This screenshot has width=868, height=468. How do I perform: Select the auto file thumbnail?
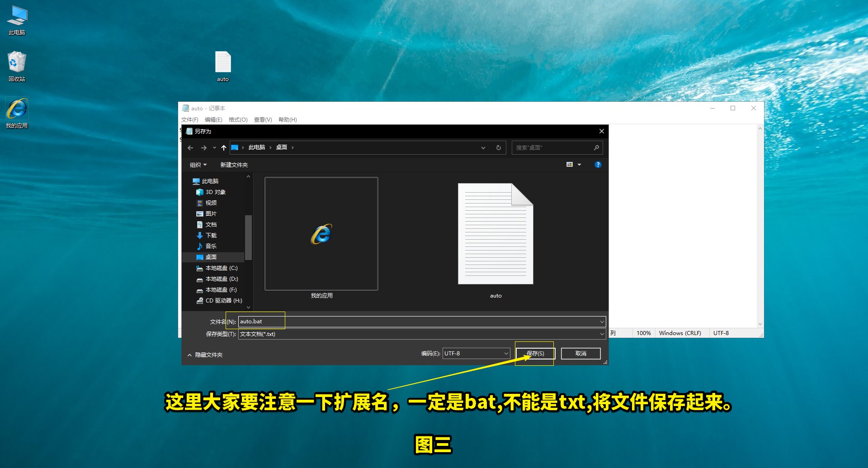pos(495,234)
